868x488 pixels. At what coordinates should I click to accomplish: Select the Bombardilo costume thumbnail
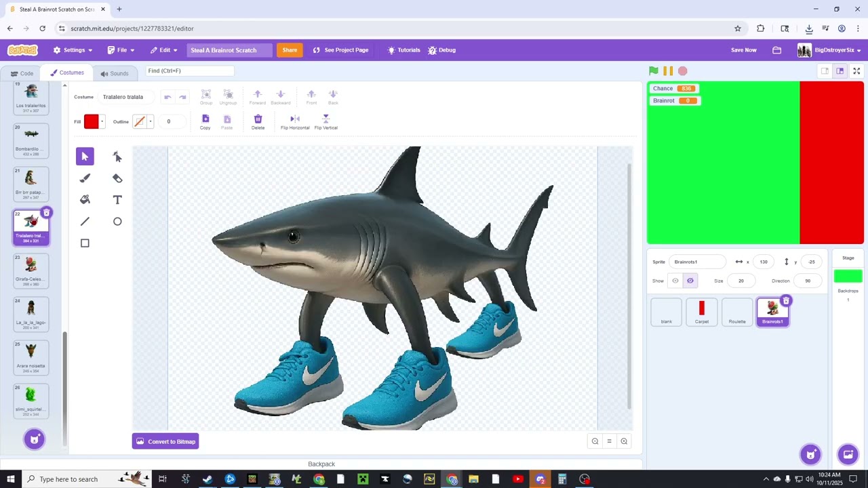[31, 140]
